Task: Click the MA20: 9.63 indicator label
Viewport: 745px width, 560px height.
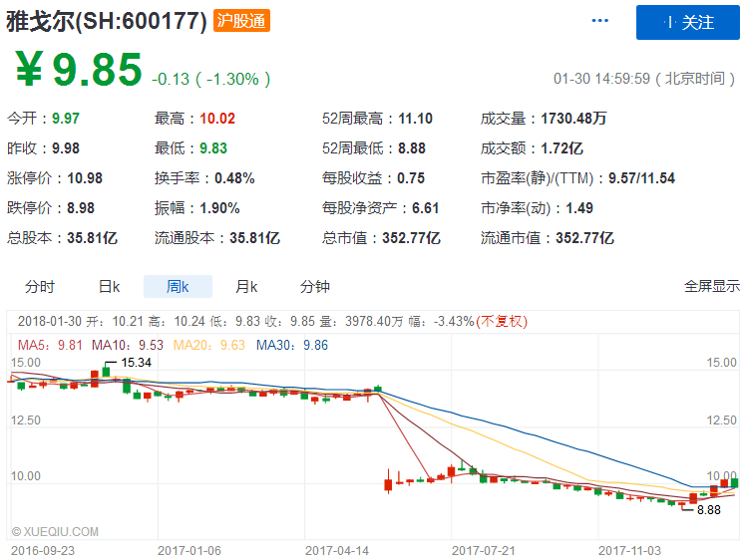Action: (x=209, y=345)
